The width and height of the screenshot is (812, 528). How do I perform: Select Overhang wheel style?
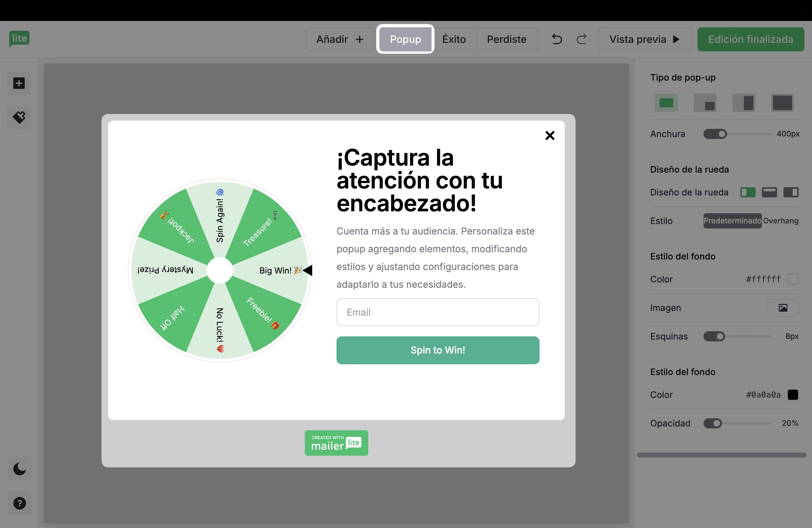point(781,221)
